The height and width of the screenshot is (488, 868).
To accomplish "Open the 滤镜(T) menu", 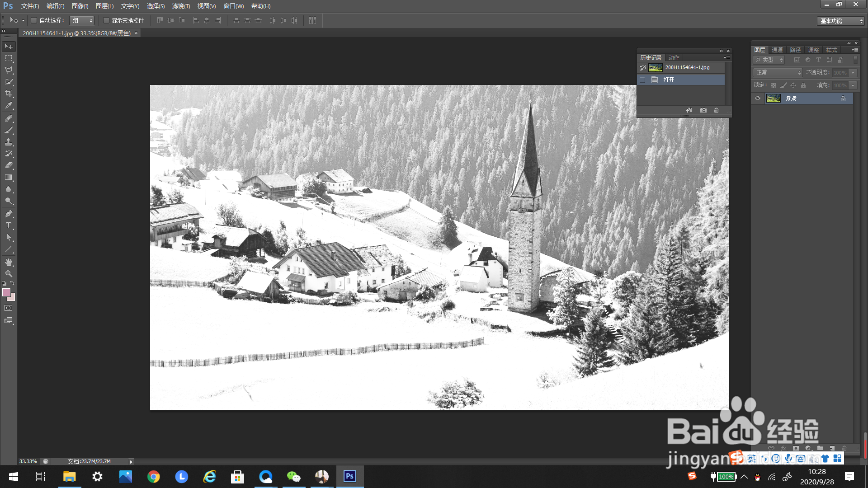I will pos(181,6).
